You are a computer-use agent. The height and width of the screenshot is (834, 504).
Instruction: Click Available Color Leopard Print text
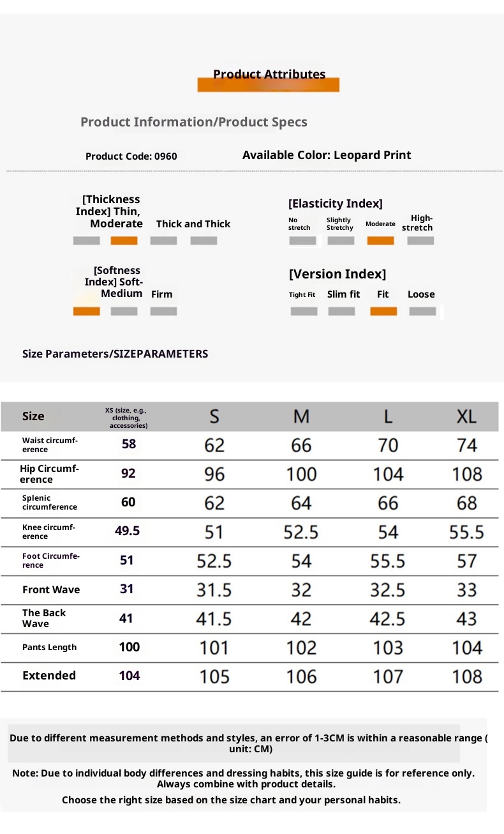pyautogui.click(x=327, y=155)
